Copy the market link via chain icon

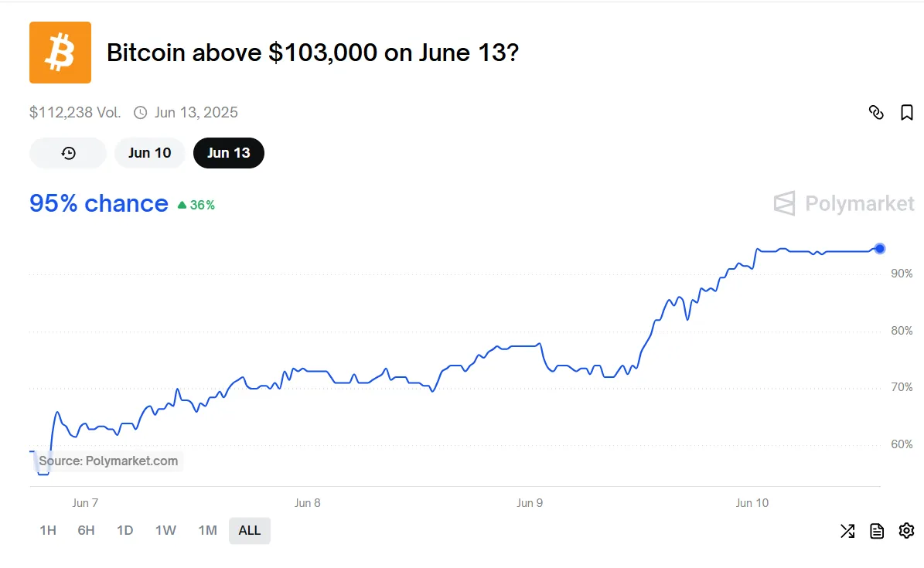tap(876, 113)
